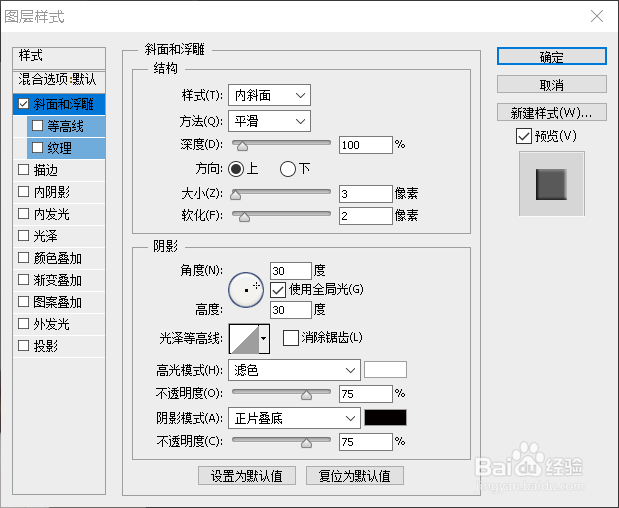Click the 深度(D) slider handle

[x=242, y=147]
